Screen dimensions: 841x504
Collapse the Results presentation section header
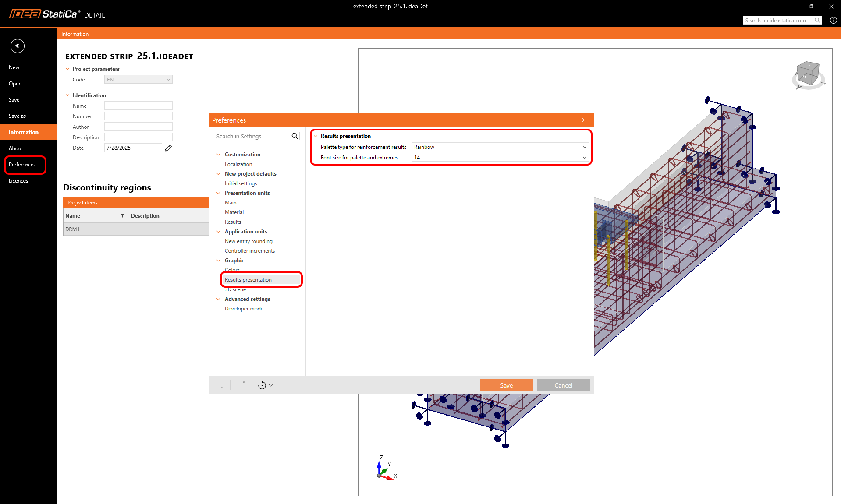pyautogui.click(x=316, y=136)
